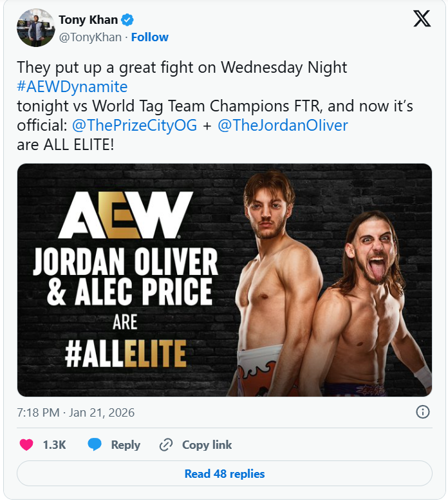
Task: Open the AEW All Elite announcement image
Action: (224, 280)
